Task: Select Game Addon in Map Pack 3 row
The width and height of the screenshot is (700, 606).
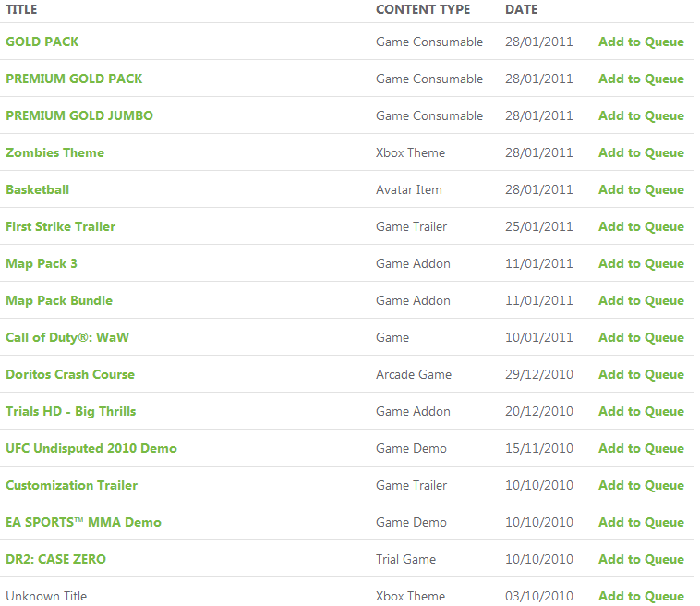Action: tap(413, 263)
